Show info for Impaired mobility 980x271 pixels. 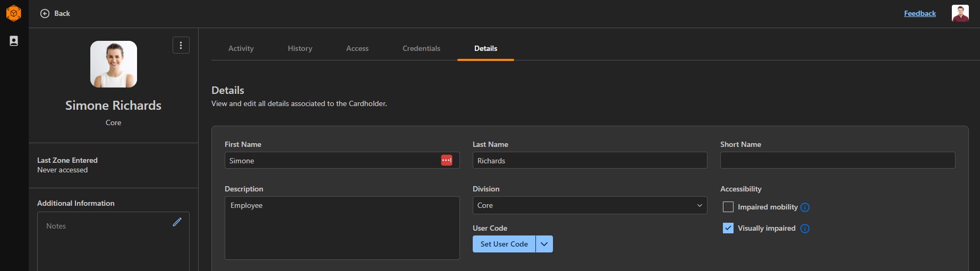point(805,207)
